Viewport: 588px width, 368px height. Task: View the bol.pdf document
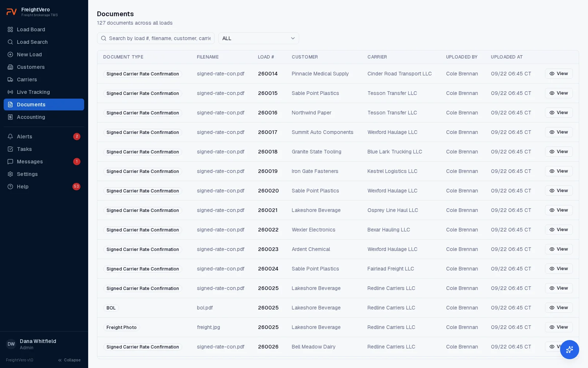(x=559, y=308)
